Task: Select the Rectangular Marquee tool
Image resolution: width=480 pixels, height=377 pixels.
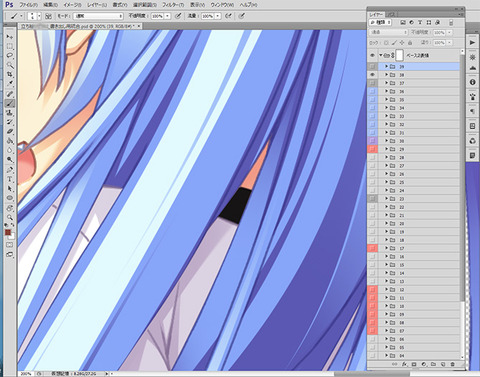Action: pyautogui.click(x=10, y=46)
